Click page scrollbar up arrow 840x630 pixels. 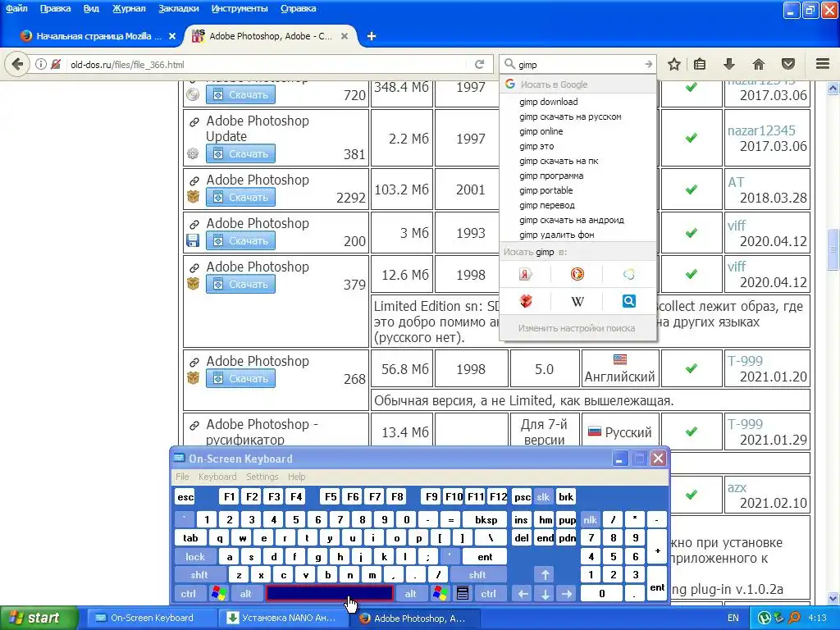pyautogui.click(x=833, y=88)
